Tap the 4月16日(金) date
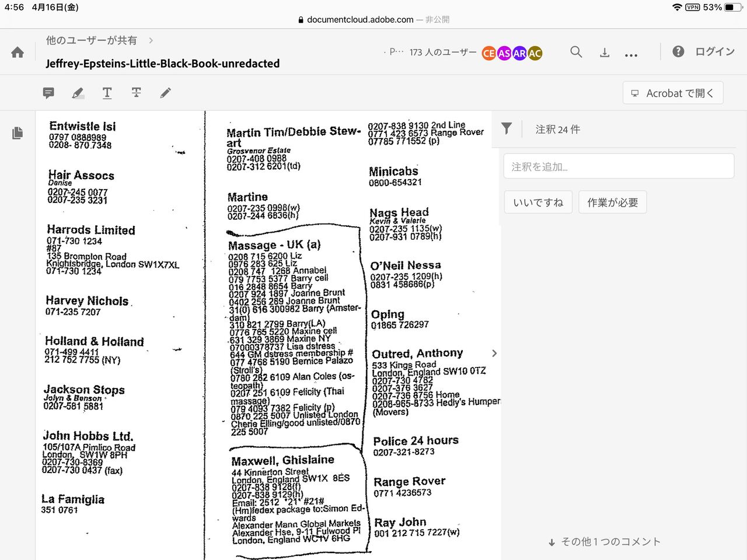This screenshot has height=560, width=747. click(55, 7)
